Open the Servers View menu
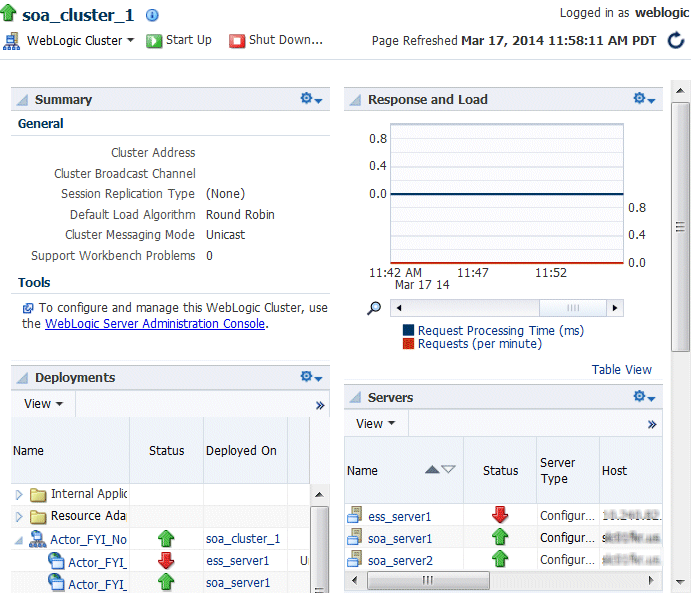Viewport: 695px width, 596px height. pos(375,424)
